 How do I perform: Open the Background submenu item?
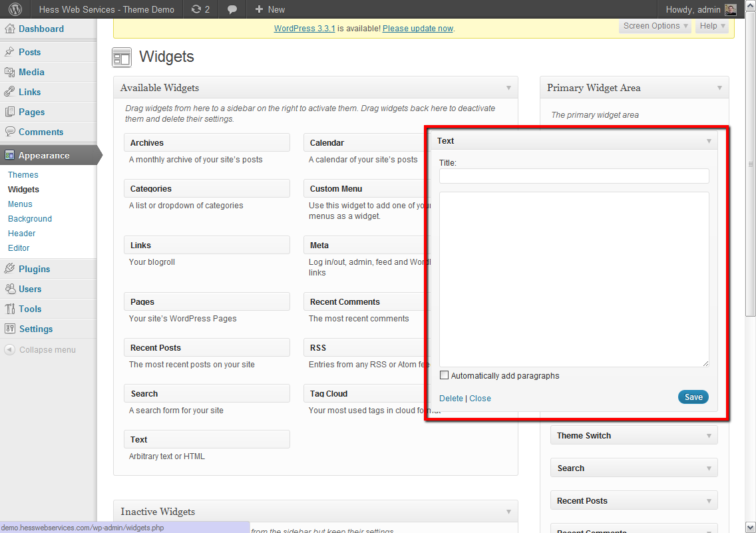point(30,218)
